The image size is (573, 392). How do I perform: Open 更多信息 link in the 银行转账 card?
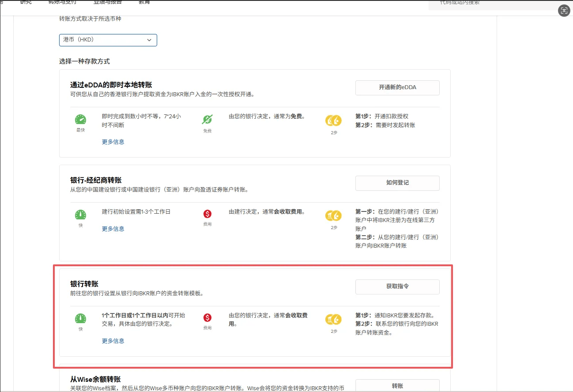pyautogui.click(x=113, y=341)
